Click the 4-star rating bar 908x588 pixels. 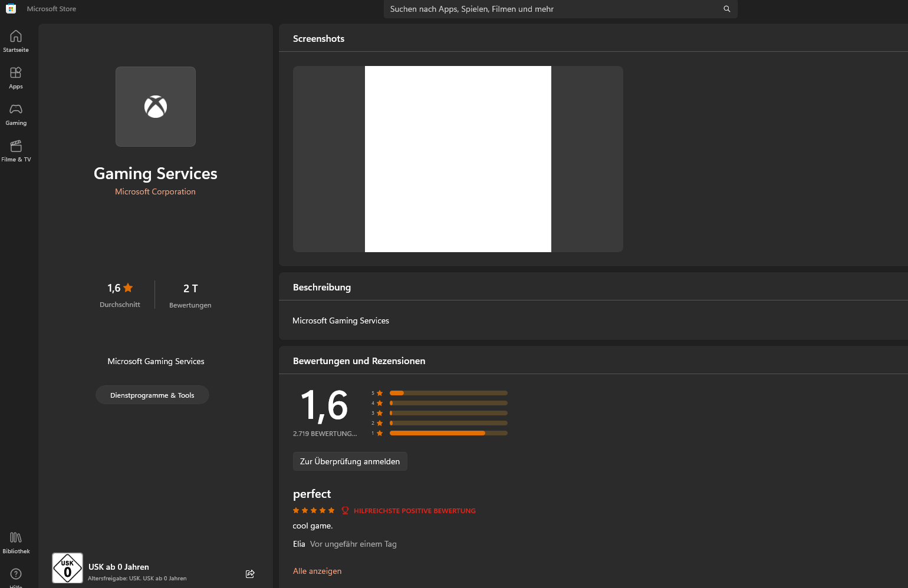tap(448, 403)
